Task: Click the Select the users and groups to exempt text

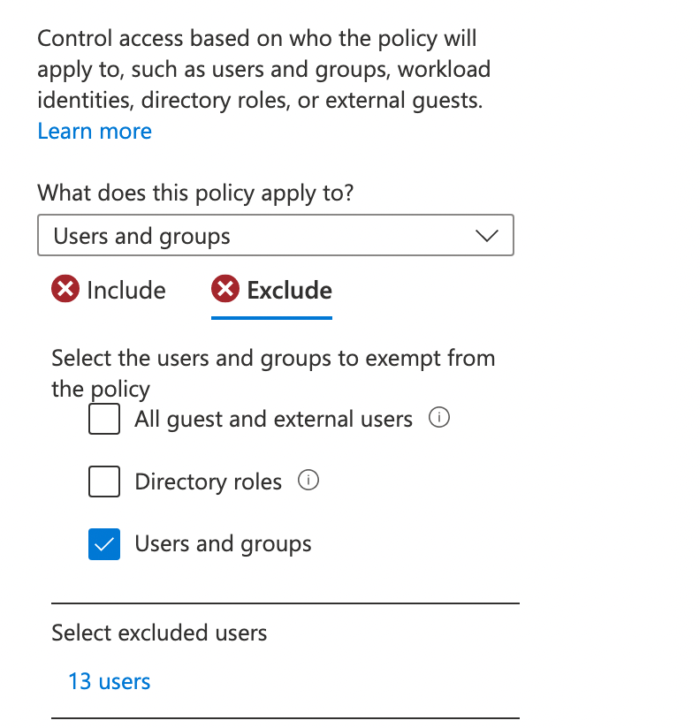Action: 272,359
